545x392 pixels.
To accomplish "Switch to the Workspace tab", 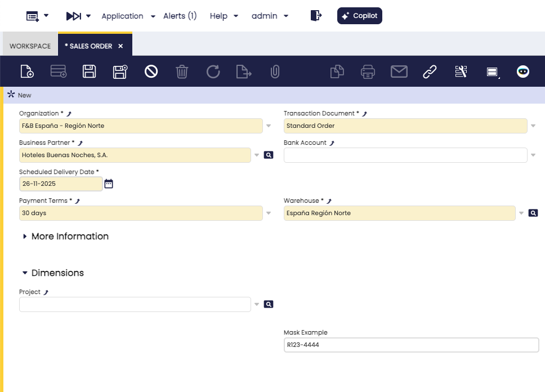I will click(30, 46).
